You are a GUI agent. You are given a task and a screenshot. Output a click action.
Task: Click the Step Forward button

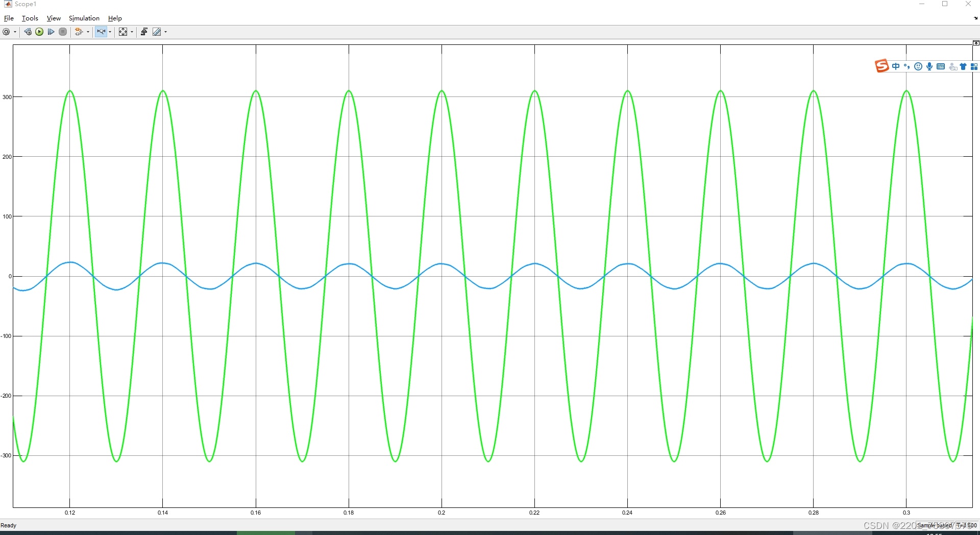coord(51,32)
